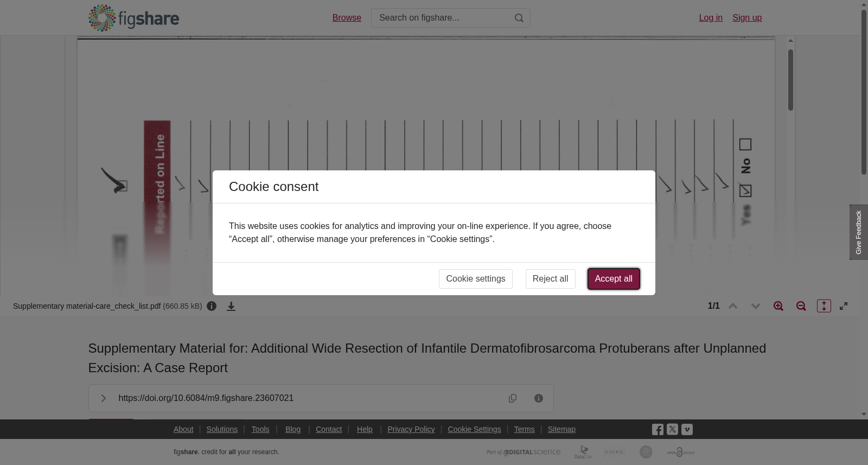This screenshot has width=868, height=465.
Task: Zoom out of the document viewer
Action: (x=801, y=306)
